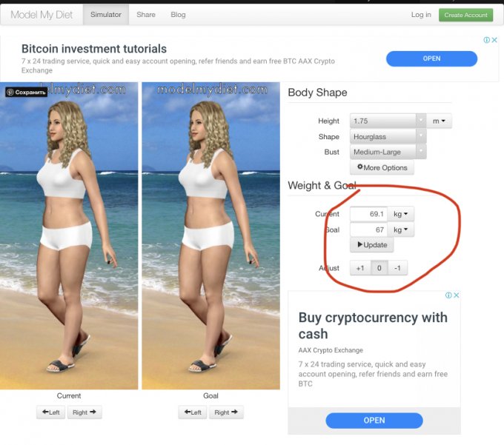Click the info icon on the sidebar ad
The width and height of the screenshot is (504, 445).
448,295
